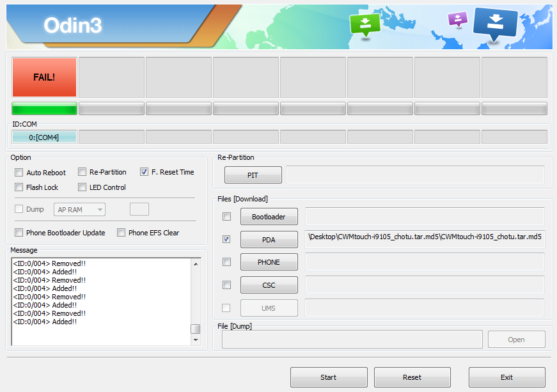This screenshot has width=557, height=392.
Task: Click the Bootloader file path field
Action: point(425,216)
